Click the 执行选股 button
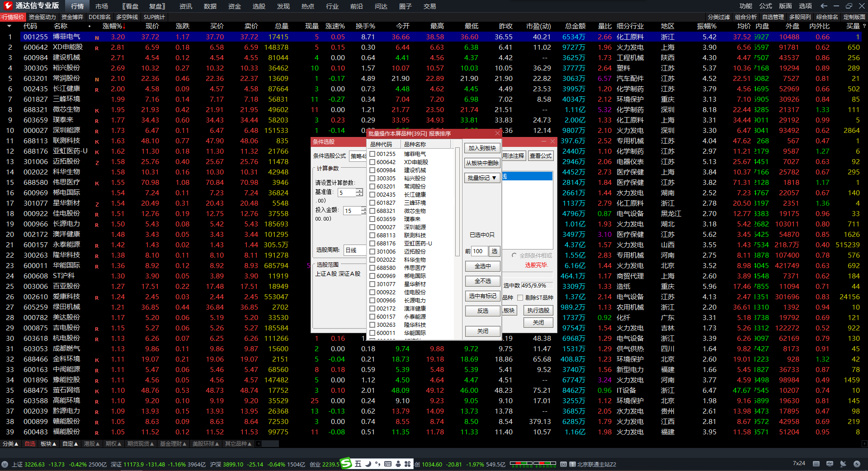Viewport: 868px width, 471px height. 538,311
